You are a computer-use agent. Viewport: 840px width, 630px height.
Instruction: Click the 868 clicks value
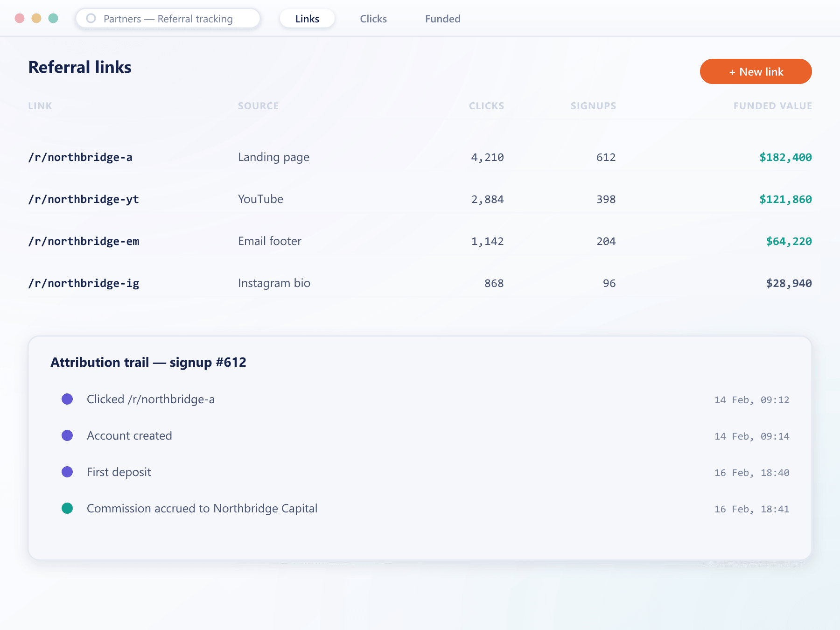494,283
